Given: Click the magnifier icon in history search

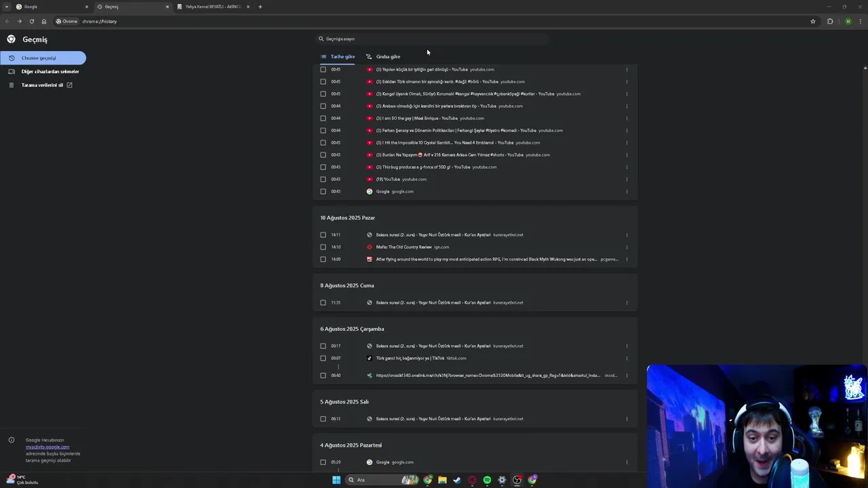Looking at the screenshot, I should (x=321, y=39).
